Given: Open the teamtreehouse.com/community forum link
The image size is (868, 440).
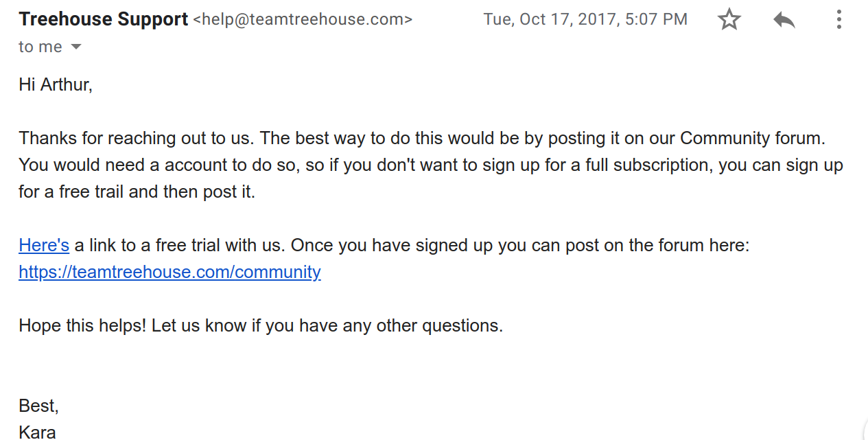Looking at the screenshot, I should coord(169,272).
